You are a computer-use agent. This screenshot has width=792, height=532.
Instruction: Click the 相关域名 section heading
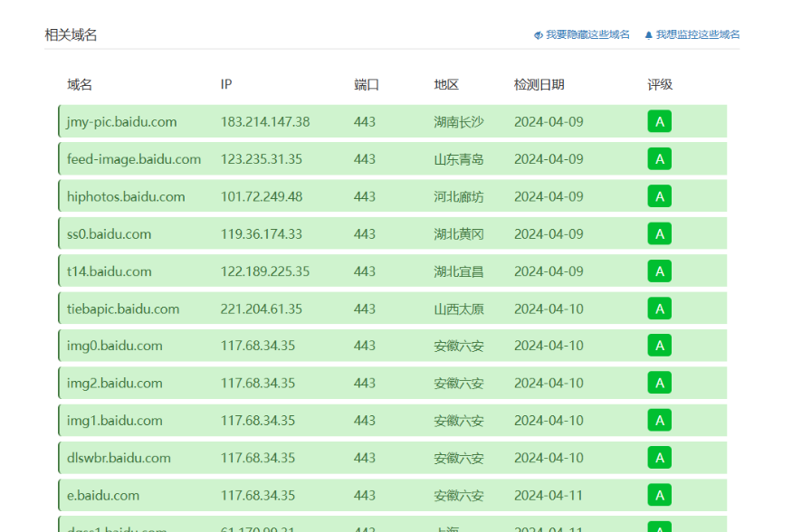click(71, 34)
